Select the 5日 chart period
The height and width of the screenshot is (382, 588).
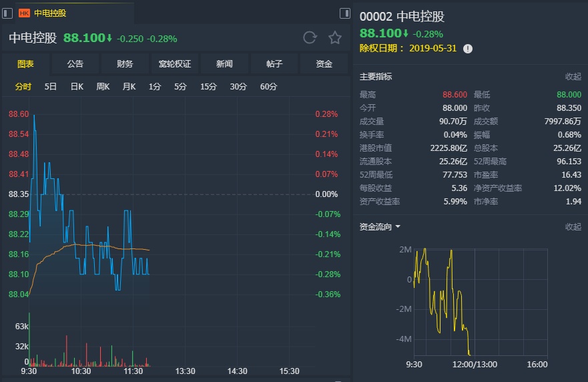[x=51, y=87]
